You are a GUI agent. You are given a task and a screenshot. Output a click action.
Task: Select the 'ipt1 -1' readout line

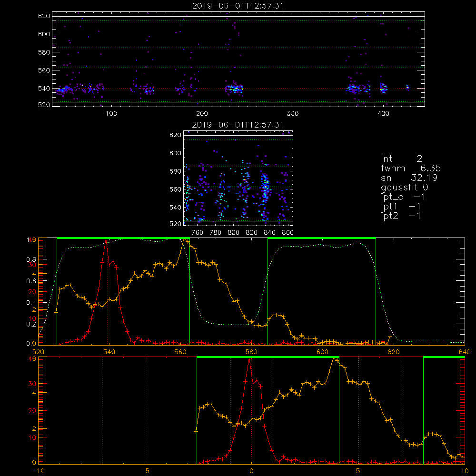pos(401,207)
